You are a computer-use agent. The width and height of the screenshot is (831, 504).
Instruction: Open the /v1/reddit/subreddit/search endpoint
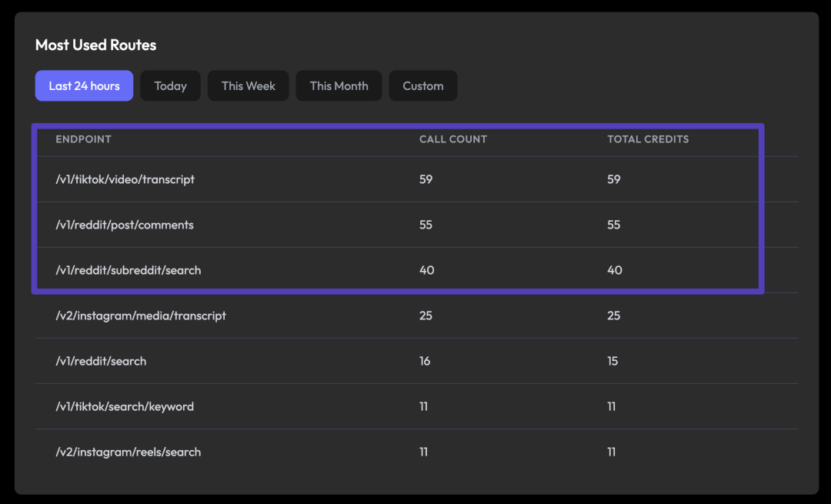127,270
